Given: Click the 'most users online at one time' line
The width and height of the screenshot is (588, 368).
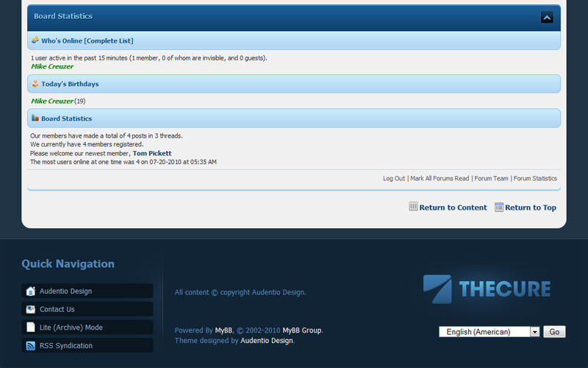Looking at the screenshot, I should point(123,162).
